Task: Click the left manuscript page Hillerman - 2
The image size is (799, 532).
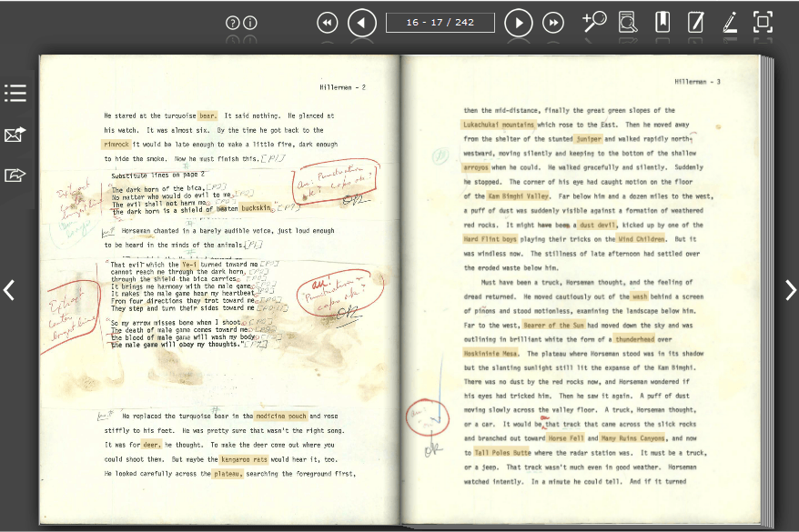Action: [x=219, y=289]
